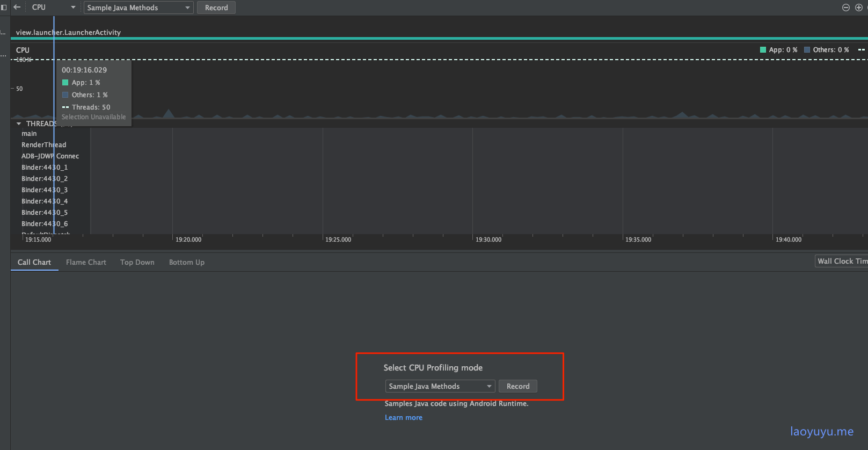Click the view.launcher.LauncherActivity label

click(x=68, y=32)
